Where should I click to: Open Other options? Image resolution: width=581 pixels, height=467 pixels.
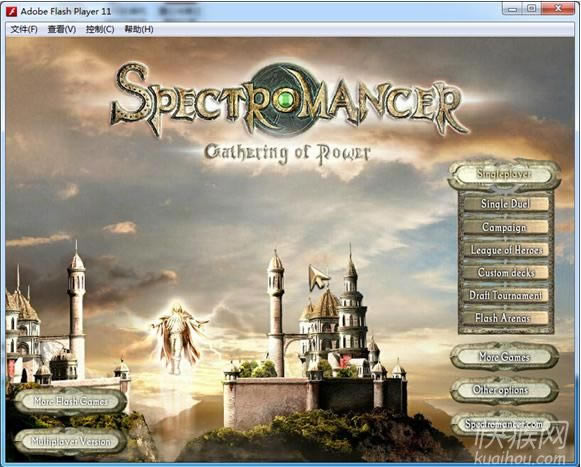click(504, 390)
